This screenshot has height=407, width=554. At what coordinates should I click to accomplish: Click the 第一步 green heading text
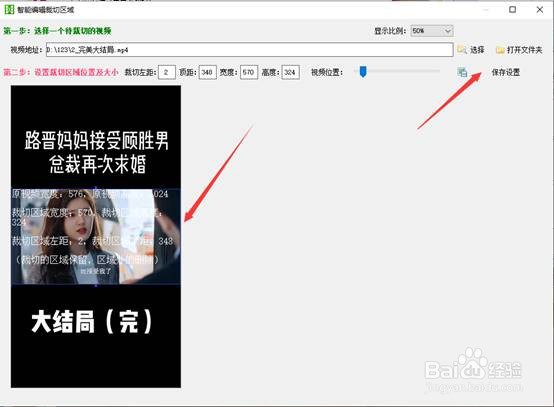pos(57,31)
